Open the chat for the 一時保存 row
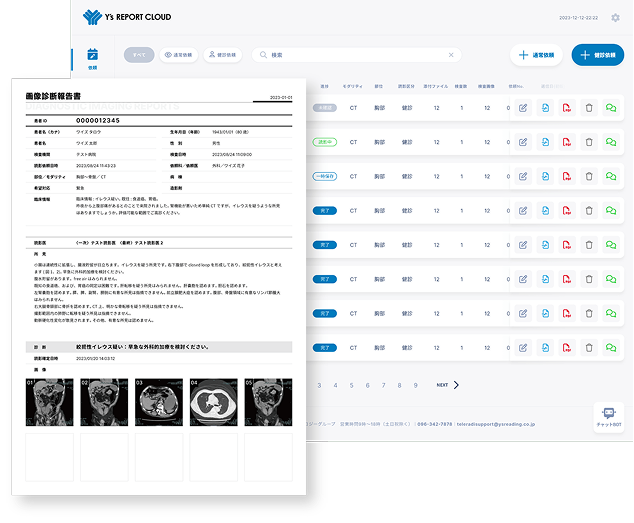634x523 pixels. pos(611,176)
